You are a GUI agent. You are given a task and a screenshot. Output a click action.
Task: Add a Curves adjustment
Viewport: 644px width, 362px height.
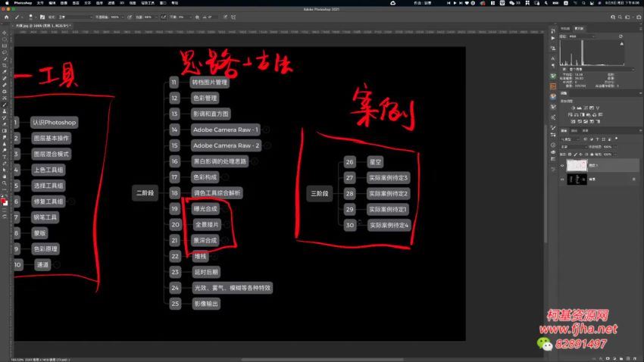click(586, 108)
